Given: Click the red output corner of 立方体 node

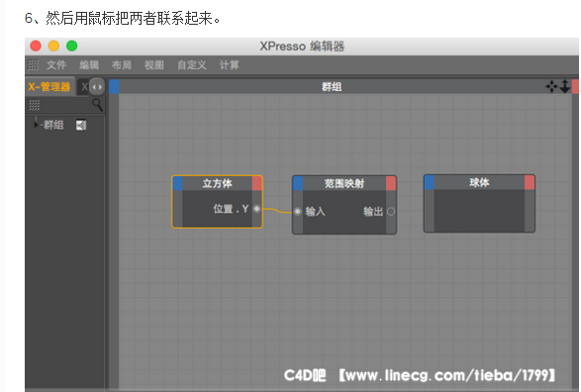Looking at the screenshot, I should (x=256, y=184).
